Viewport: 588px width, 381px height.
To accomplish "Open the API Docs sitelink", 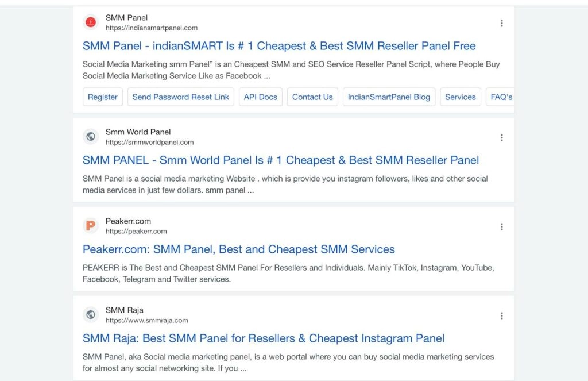I will pyautogui.click(x=261, y=97).
